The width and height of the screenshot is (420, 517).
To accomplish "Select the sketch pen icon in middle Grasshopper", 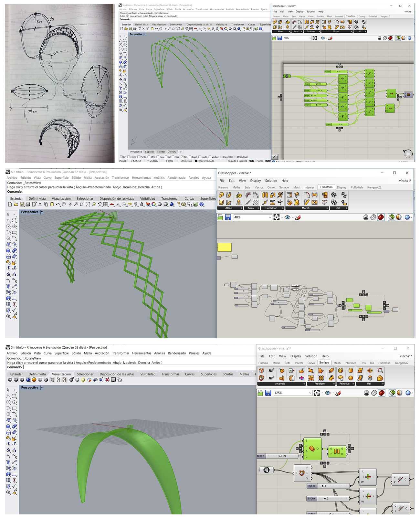I will click(x=298, y=217).
